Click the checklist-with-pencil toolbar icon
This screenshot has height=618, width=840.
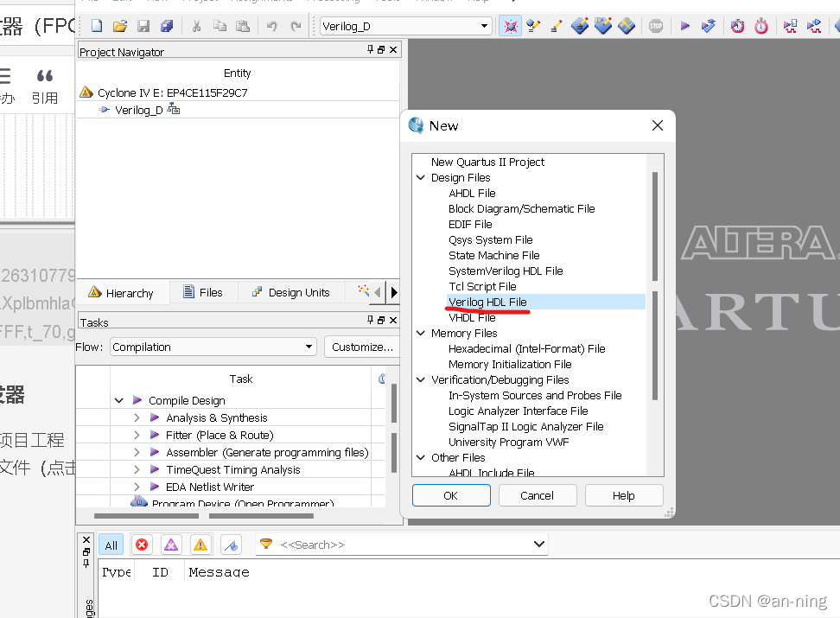tap(533, 26)
